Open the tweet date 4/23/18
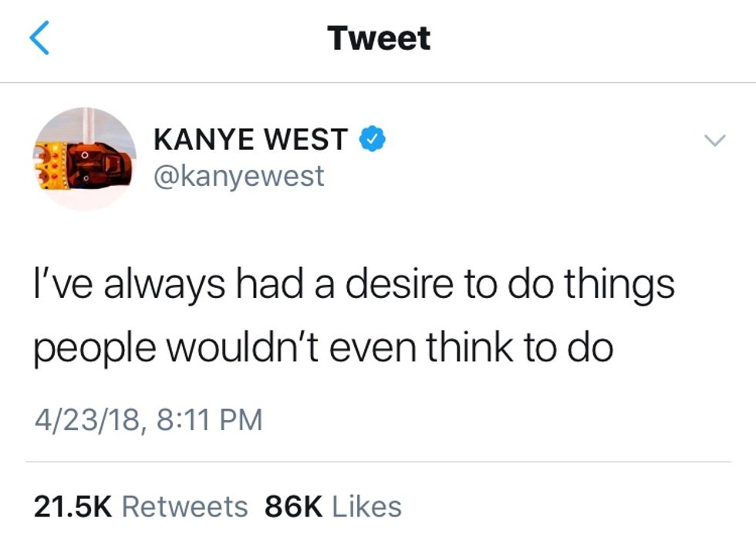This screenshot has height=545, width=756. pos(86,420)
